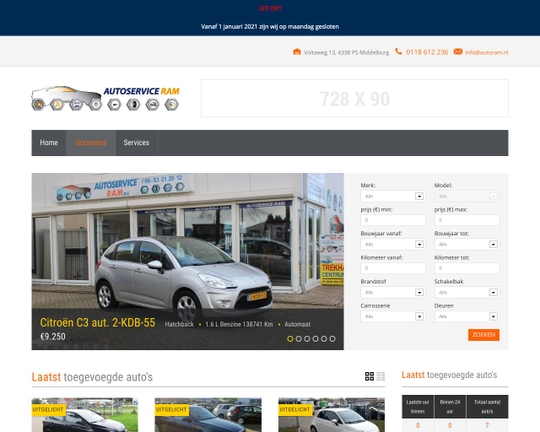This screenshot has height=432, width=540.
Task: Open featured white Fiat thumbnail
Action: coord(331,415)
